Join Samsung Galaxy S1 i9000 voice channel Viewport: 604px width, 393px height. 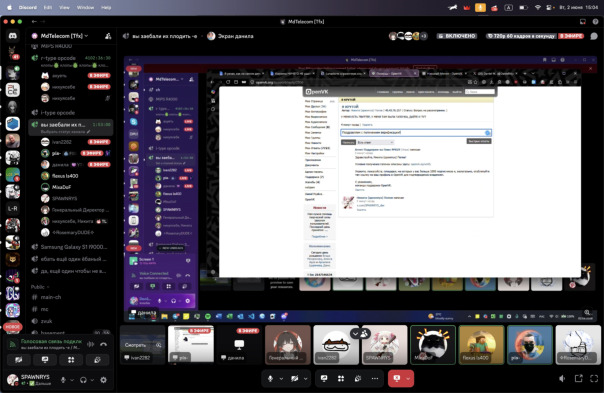click(x=71, y=247)
